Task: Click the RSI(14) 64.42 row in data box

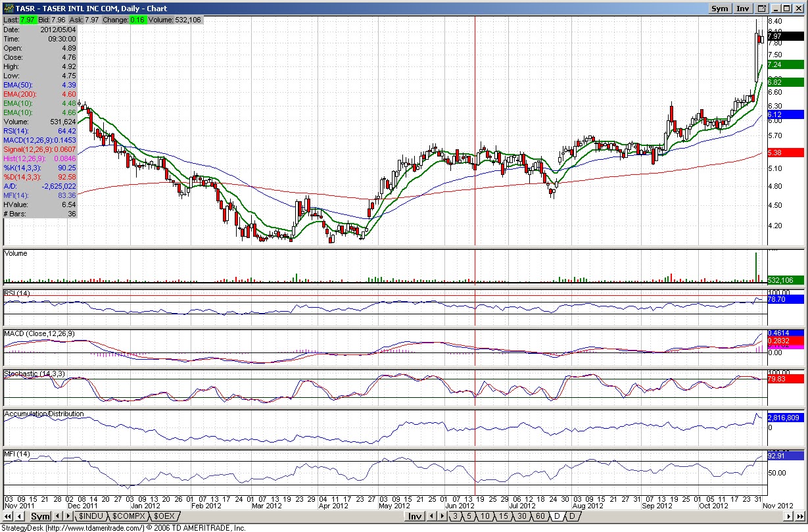Action: (x=40, y=131)
